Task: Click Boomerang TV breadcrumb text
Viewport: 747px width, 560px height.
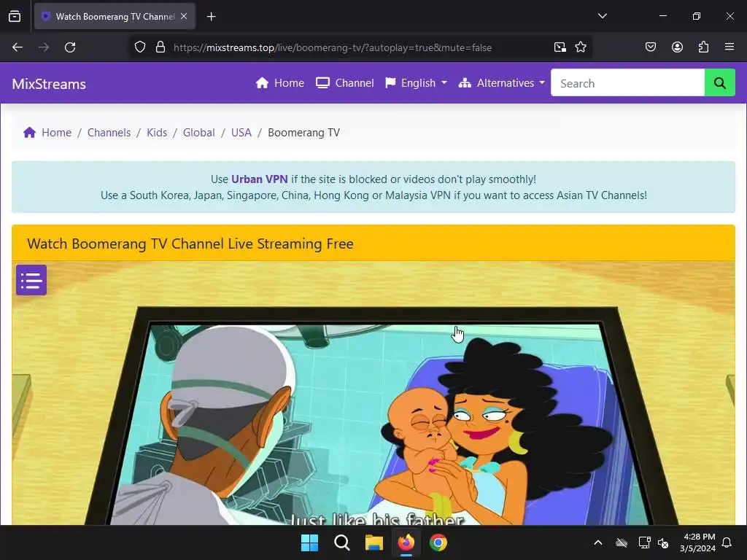Action: pos(304,133)
